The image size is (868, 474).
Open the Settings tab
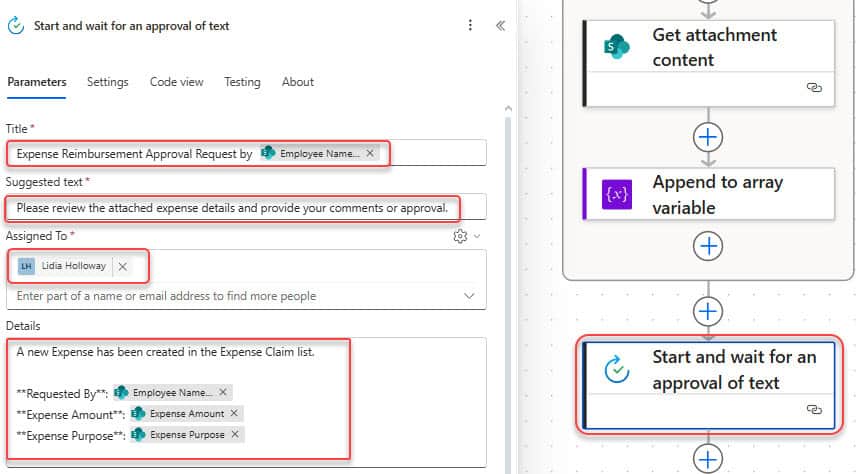107,82
